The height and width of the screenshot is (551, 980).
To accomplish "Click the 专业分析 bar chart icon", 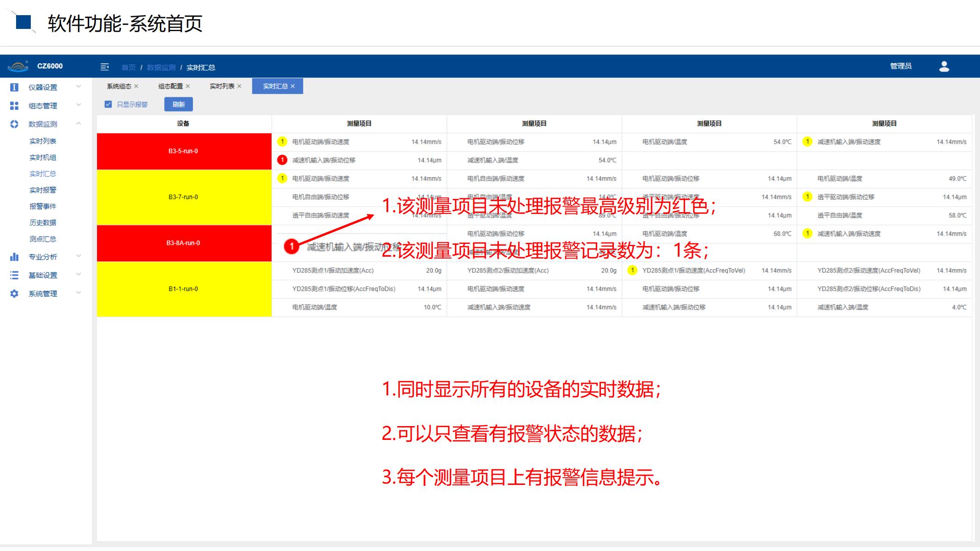I will click(x=14, y=257).
